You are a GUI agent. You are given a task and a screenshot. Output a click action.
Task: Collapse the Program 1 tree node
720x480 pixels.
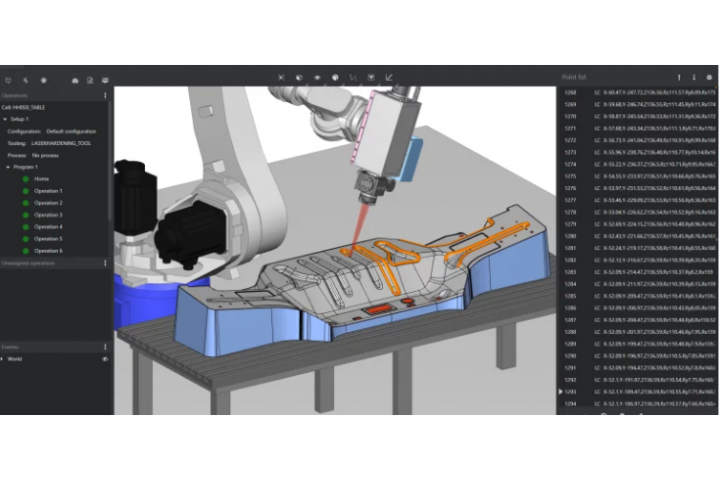[x=9, y=166]
